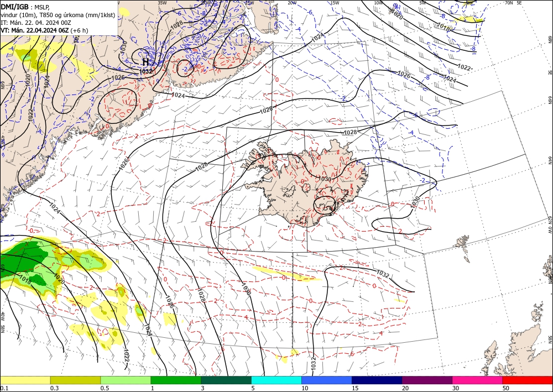Pick the pink 30 mm legend swatch
Viewport: 553px width, 392px height.
pyautogui.click(x=478, y=380)
